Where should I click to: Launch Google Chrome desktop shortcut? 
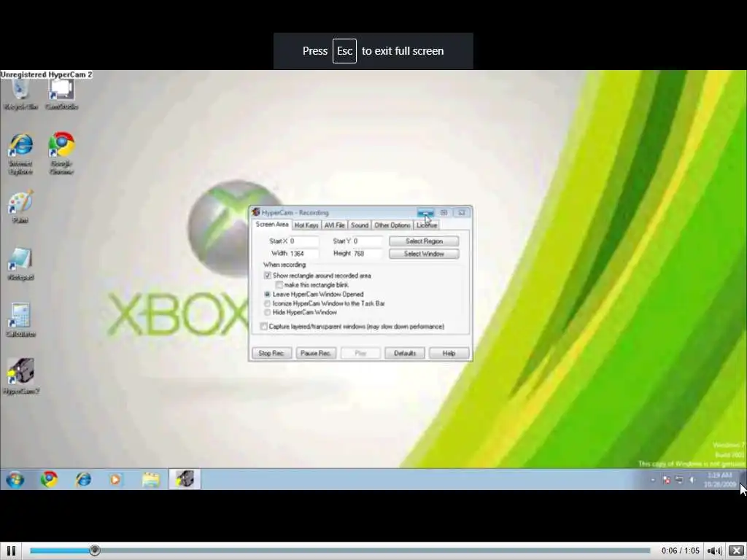61,153
